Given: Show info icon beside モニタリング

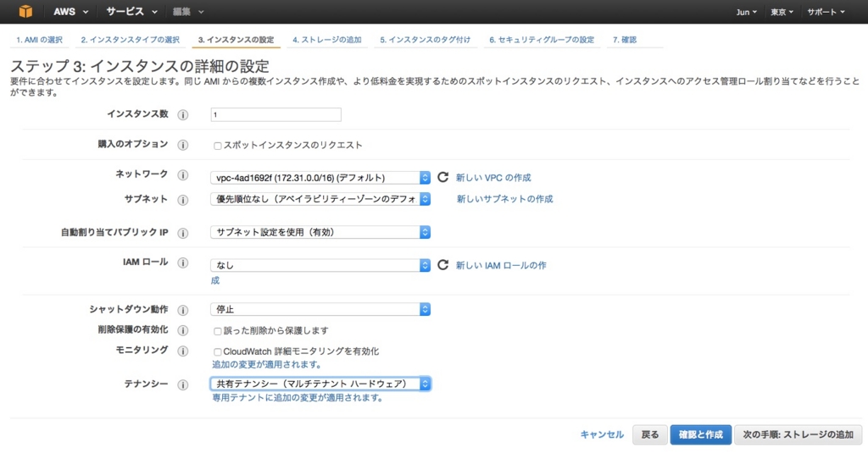Looking at the screenshot, I should click(x=183, y=351).
